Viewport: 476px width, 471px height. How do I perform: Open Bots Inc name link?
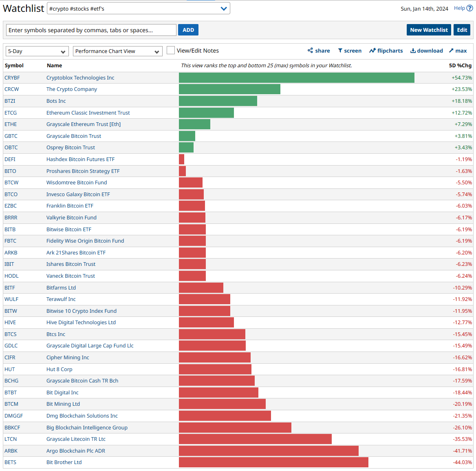click(56, 101)
